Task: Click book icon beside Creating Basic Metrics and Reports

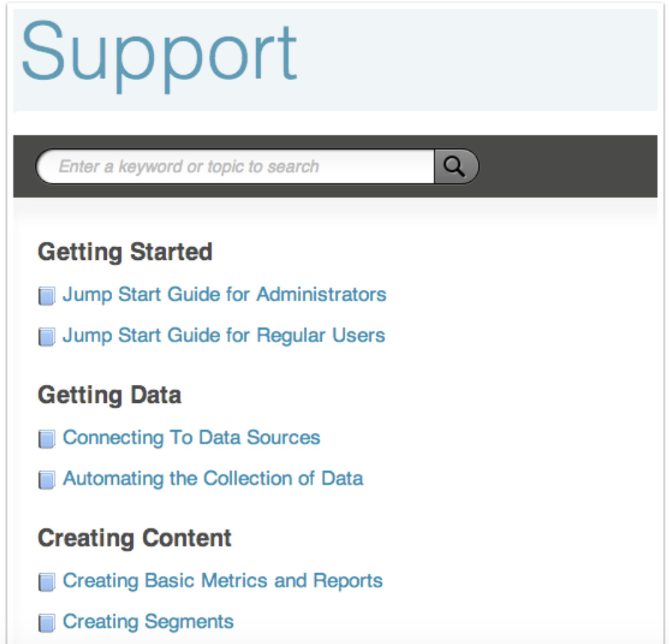Action: coord(46,582)
